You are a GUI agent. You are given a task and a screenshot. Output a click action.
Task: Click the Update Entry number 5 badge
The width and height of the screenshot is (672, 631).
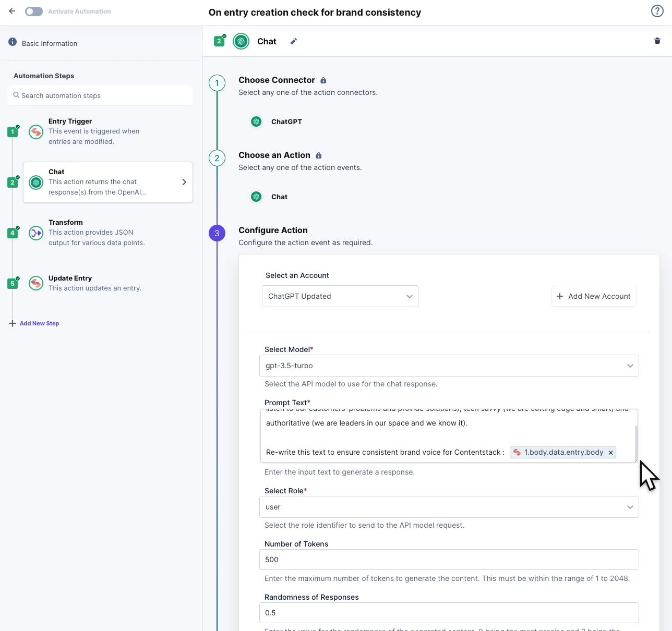pos(13,284)
